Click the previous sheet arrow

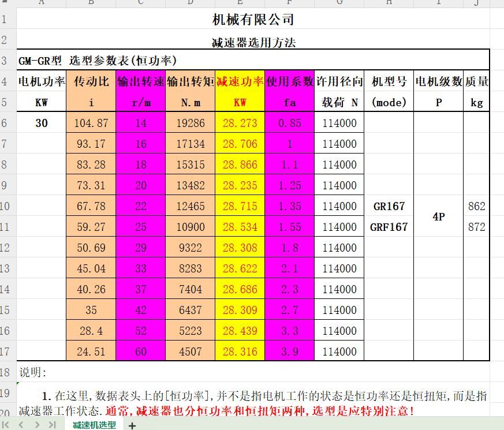(21, 425)
